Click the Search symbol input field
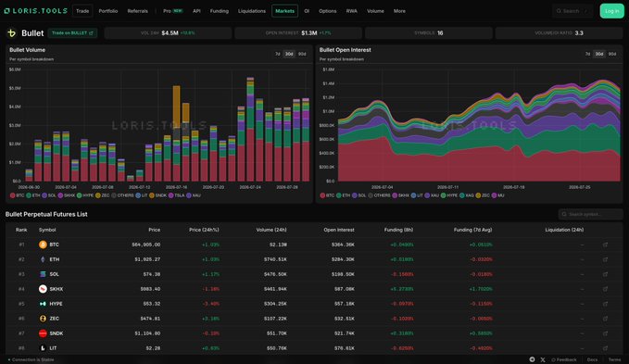Screen dimensions: 629x364 tap(590, 214)
